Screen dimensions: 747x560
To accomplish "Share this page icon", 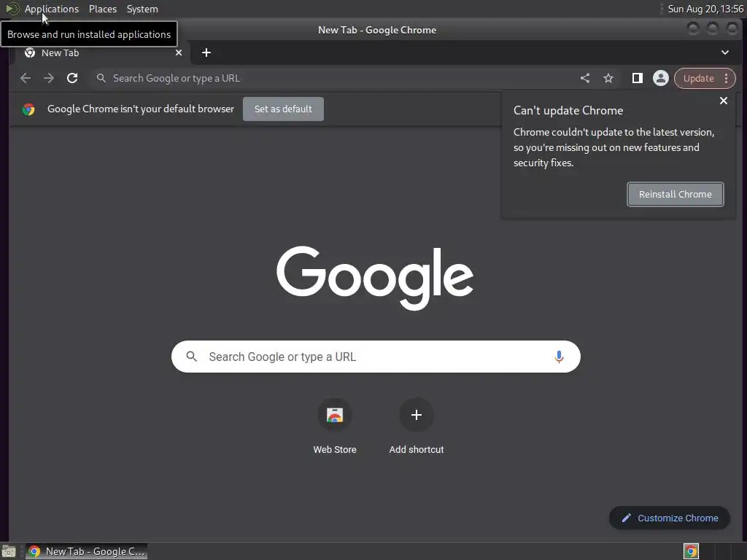I will 585,78.
